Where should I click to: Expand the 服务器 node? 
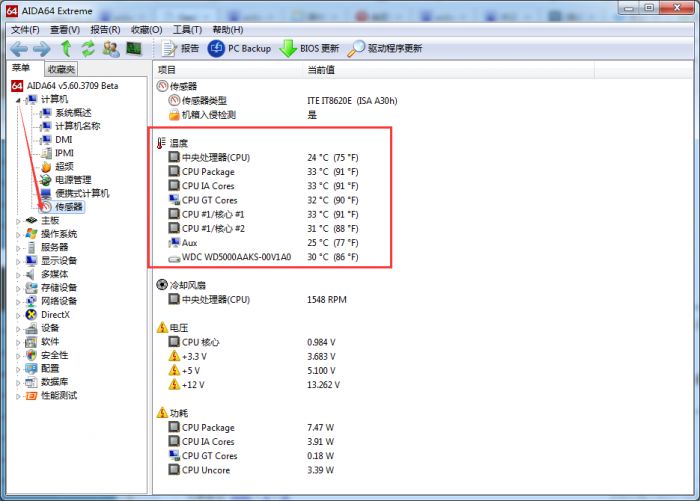coord(18,248)
